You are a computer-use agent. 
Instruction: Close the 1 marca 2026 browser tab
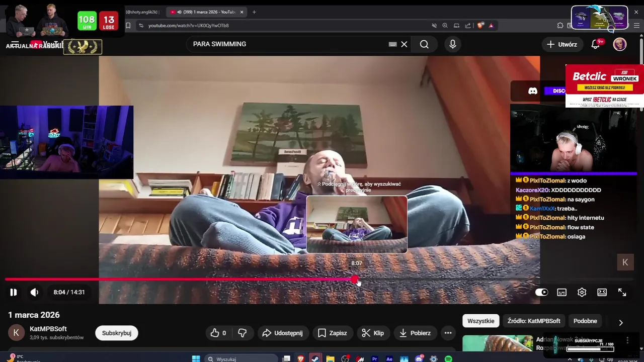coord(242,12)
